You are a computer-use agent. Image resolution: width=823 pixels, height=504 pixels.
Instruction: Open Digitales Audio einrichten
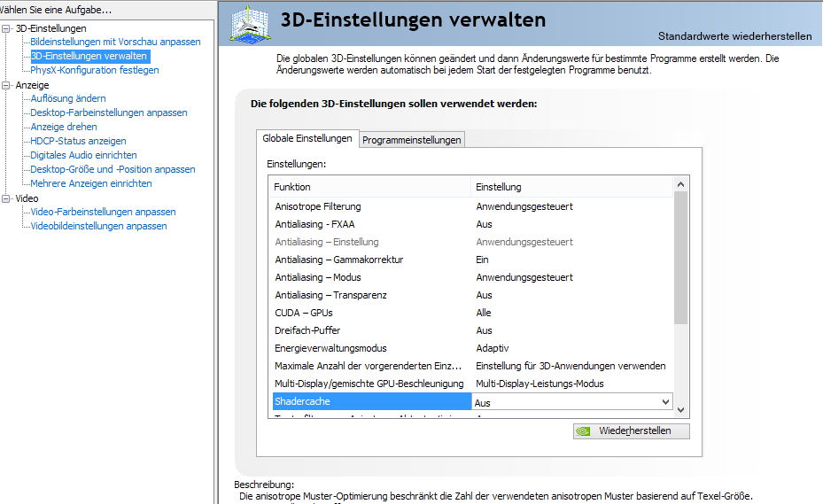tap(83, 155)
